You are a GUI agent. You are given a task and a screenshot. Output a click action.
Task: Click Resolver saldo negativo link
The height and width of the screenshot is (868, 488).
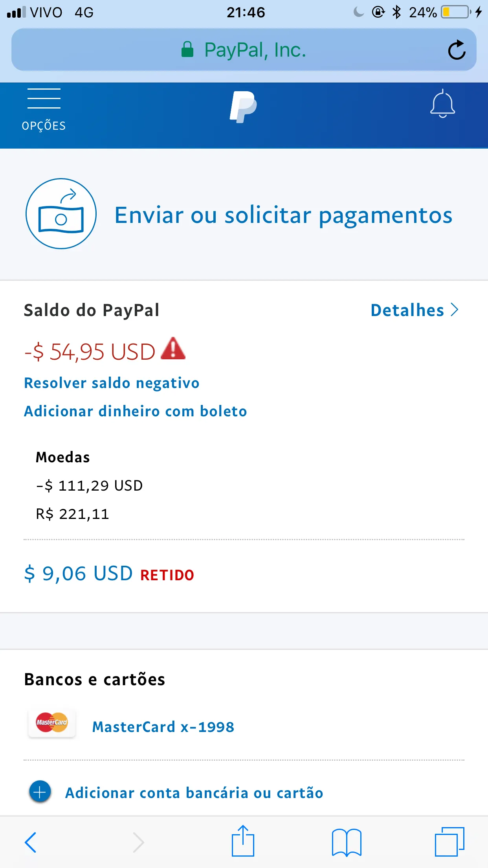tap(112, 383)
